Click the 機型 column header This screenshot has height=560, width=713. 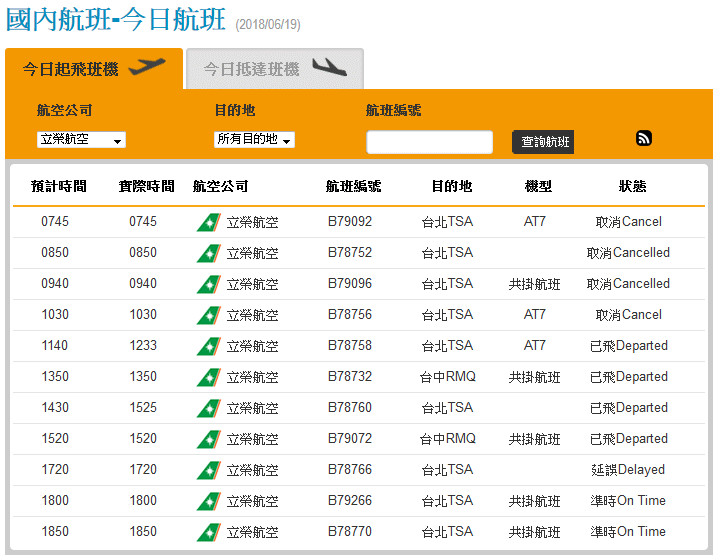click(x=538, y=186)
